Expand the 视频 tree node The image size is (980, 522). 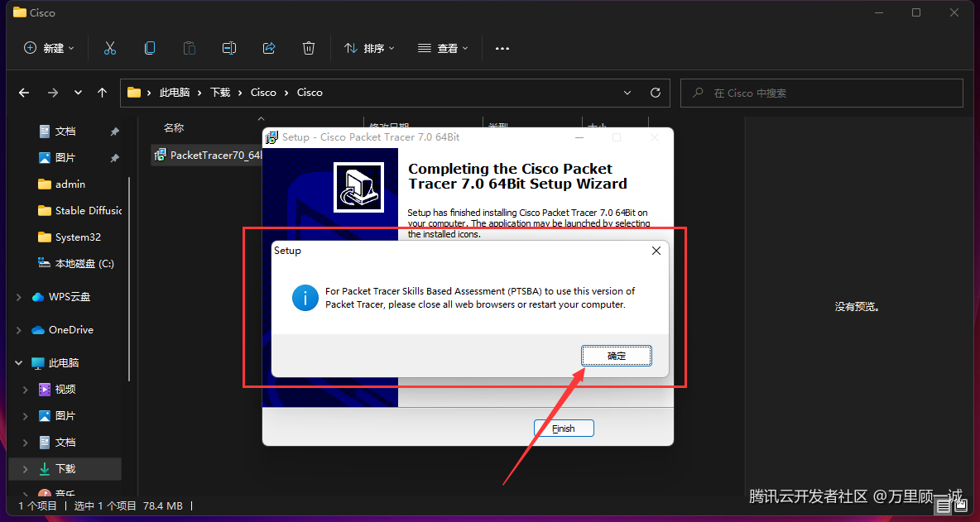(25, 390)
